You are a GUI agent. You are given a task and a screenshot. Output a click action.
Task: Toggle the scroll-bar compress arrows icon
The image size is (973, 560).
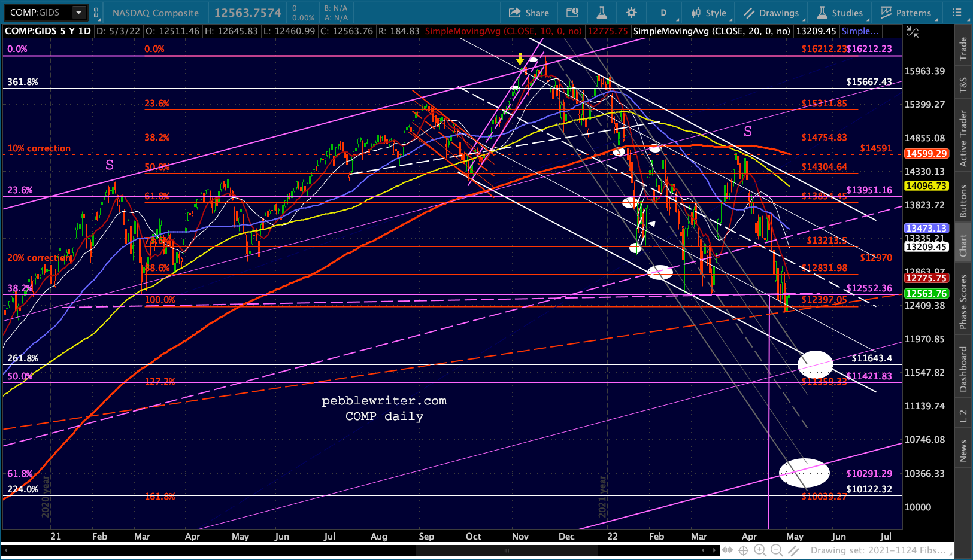coord(728,550)
